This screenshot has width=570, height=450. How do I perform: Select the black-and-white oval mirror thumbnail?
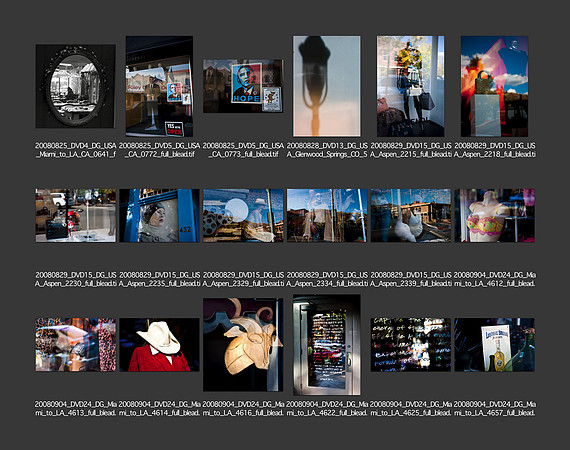click(76, 86)
